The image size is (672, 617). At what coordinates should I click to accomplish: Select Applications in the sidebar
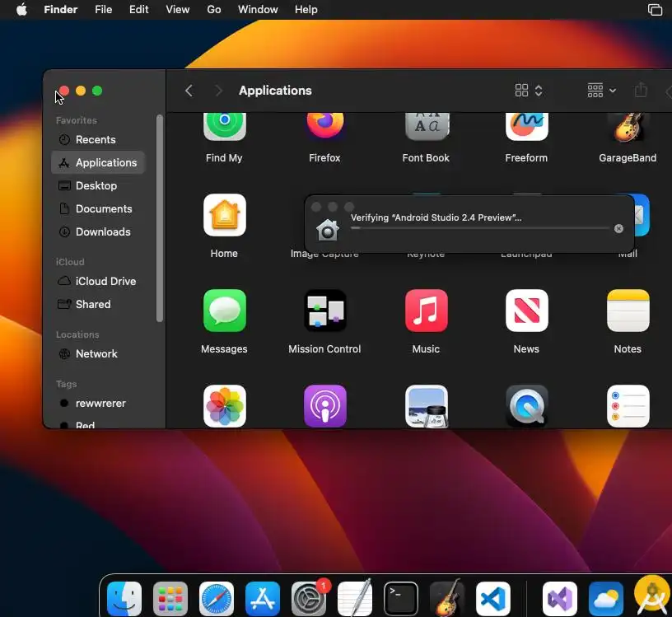click(x=98, y=162)
